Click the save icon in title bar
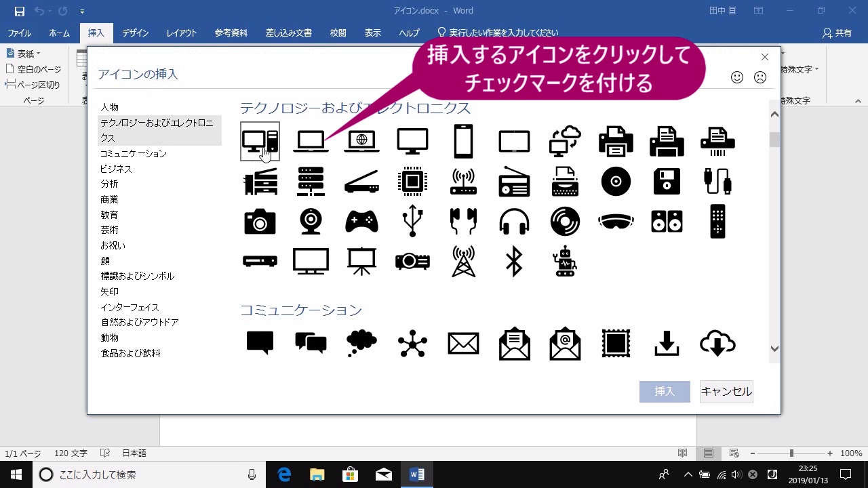 point(19,11)
